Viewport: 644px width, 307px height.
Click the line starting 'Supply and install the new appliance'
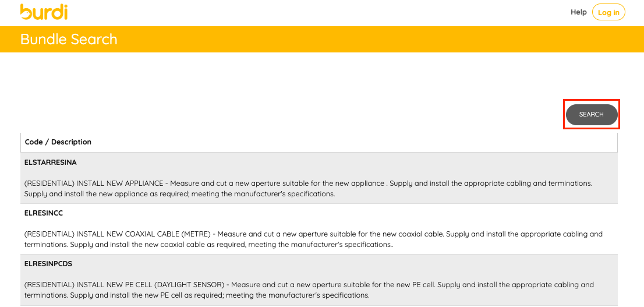tap(179, 193)
